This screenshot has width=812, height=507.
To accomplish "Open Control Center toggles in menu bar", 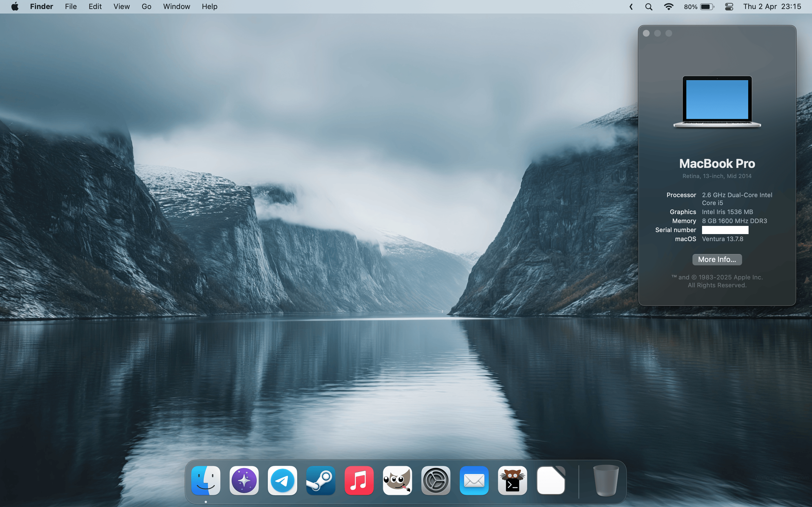I will point(729,7).
